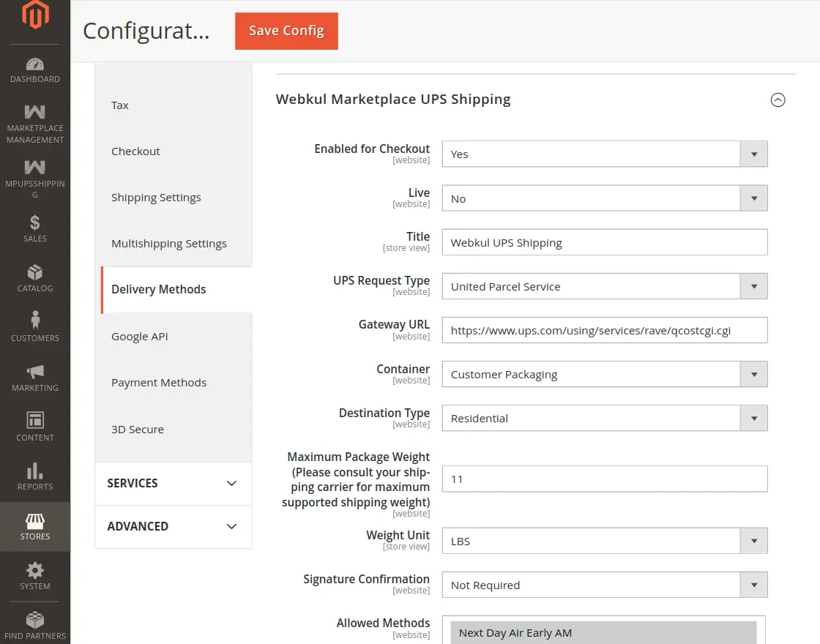820x644 pixels.
Task: Open the Enabled for Checkout dropdown
Action: pyautogui.click(x=753, y=154)
